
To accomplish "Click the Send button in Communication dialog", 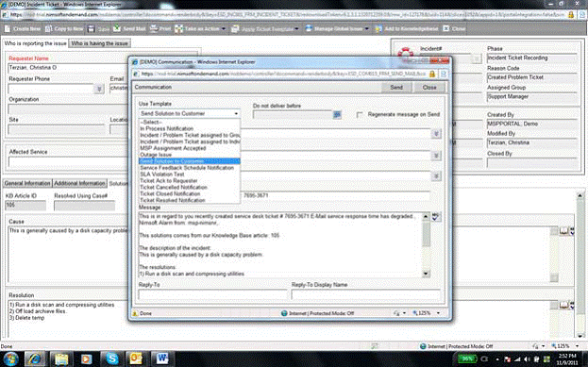I will 396,88.
